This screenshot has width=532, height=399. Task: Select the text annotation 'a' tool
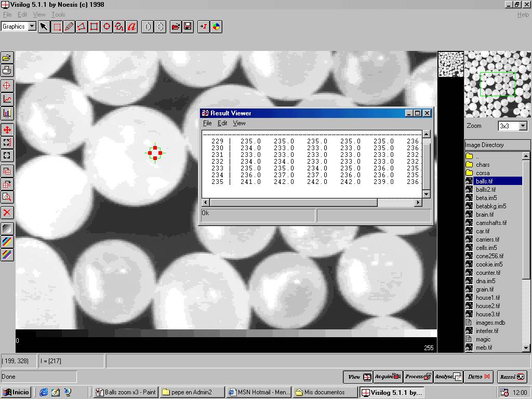[x=131, y=26]
